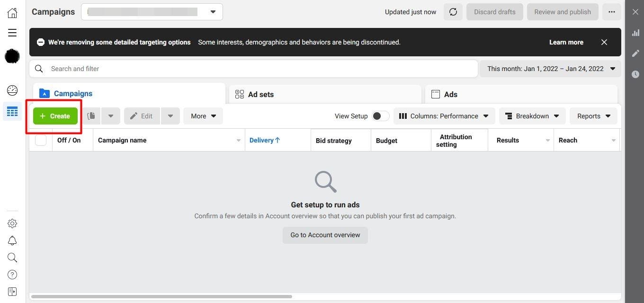This screenshot has width=644, height=303.
Task: Click Review and publish button
Action: [563, 12]
